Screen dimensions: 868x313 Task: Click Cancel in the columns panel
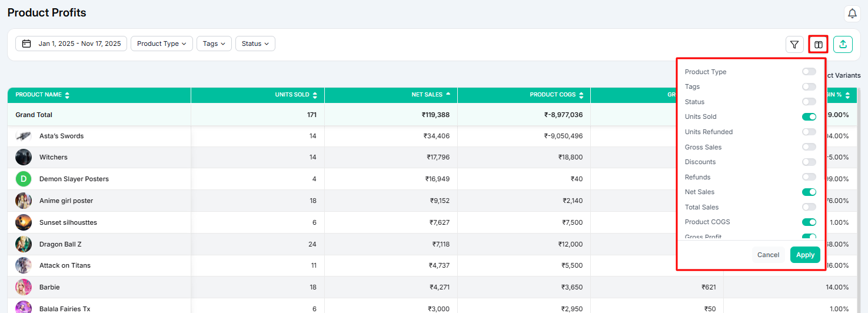pos(768,255)
